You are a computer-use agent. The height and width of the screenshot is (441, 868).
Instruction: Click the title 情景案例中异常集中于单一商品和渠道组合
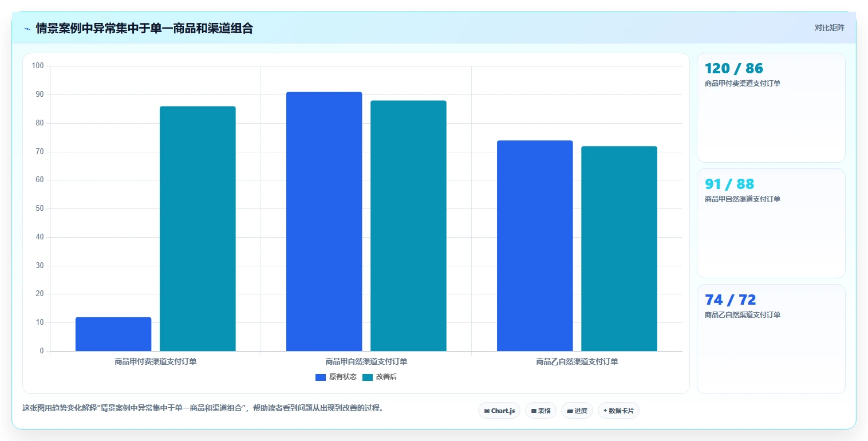click(144, 28)
